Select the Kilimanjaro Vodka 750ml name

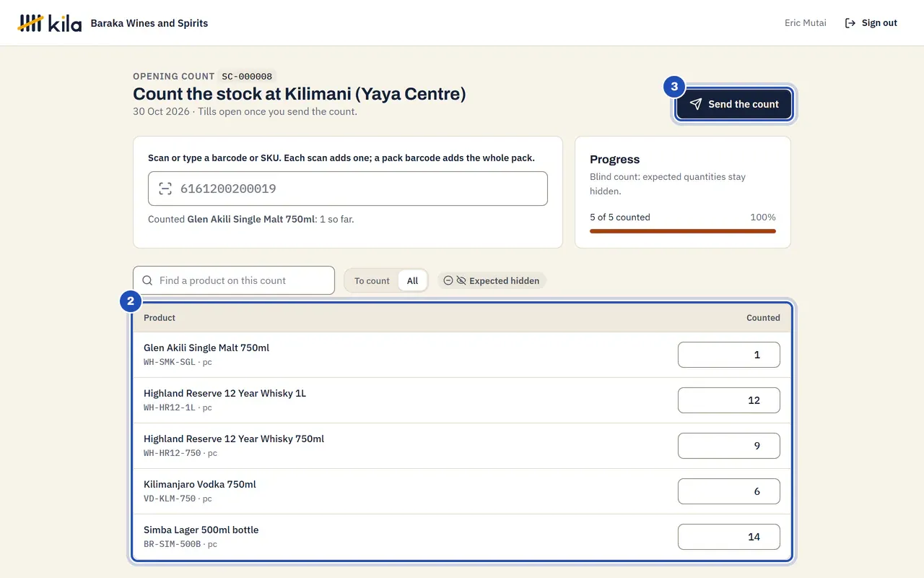coord(200,484)
